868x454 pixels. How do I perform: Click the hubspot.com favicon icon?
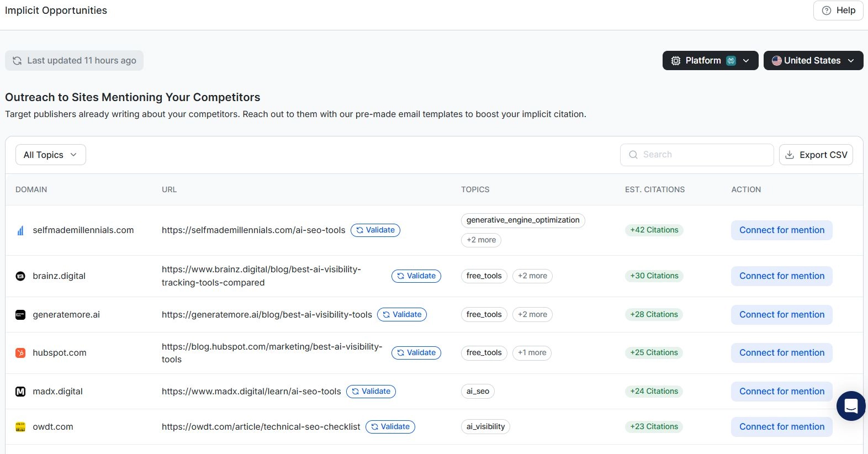[x=20, y=353]
